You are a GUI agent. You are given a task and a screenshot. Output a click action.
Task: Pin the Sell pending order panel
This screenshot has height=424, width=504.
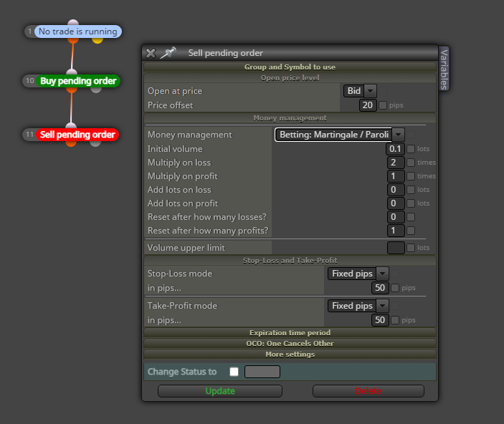pos(168,53)
